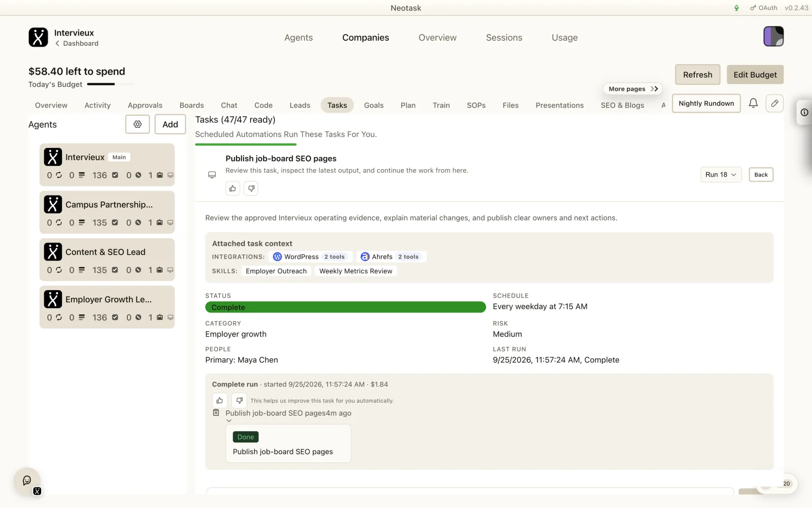
Task: Go back to Dashboard
Action: (x=77, y=44)
